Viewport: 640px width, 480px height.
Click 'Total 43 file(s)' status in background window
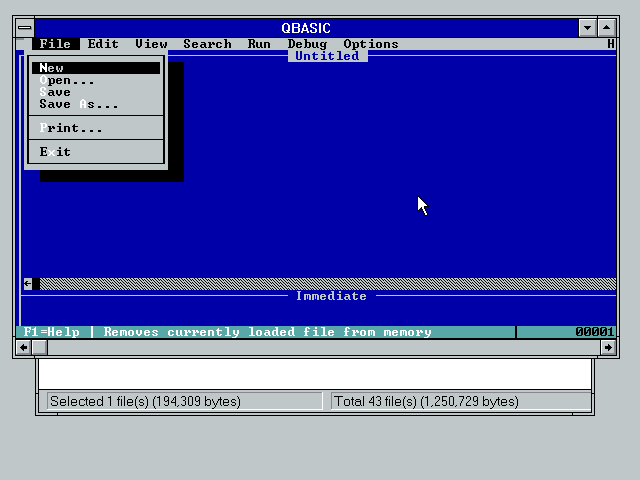point(460,401)
